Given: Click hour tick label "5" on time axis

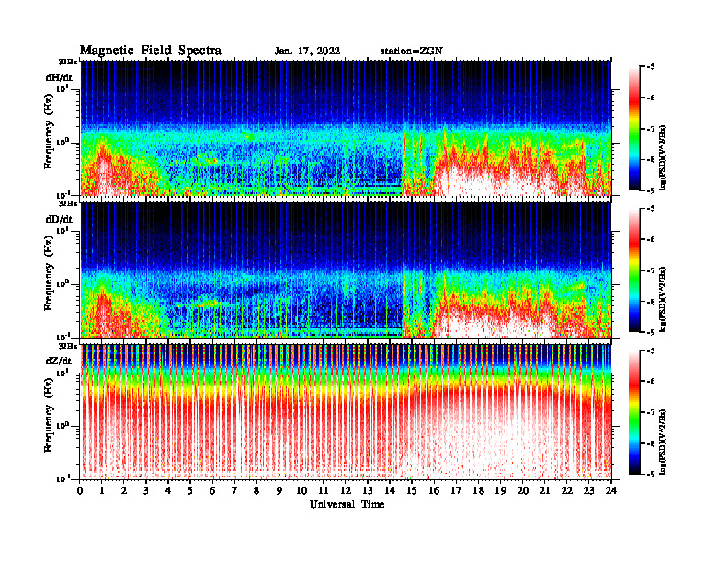Looking at the screenshot, I should (190, 491).
